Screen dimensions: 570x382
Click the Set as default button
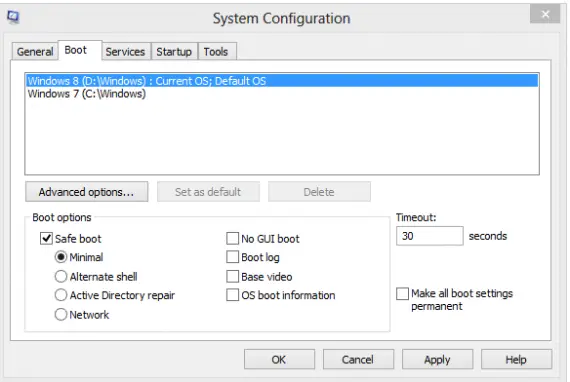tap(208, 192)
